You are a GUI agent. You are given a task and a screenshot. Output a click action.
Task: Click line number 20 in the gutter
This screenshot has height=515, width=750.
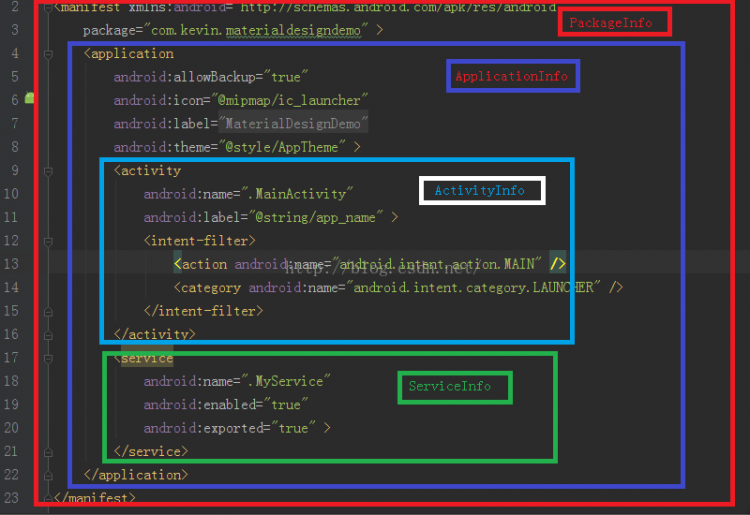pyautogui.click(x=11, y=428)
